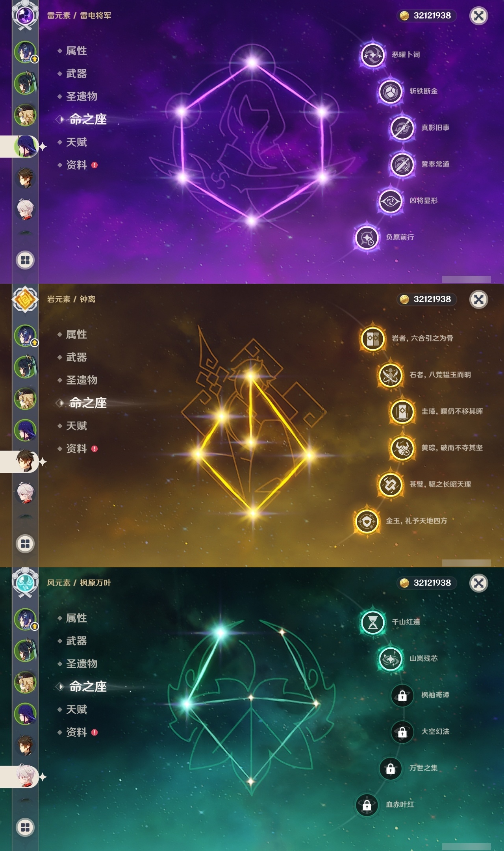This screenshot has height=851, width=504.
Task: Close the Kazuha constellation screen
Action: tap(479, 583)
